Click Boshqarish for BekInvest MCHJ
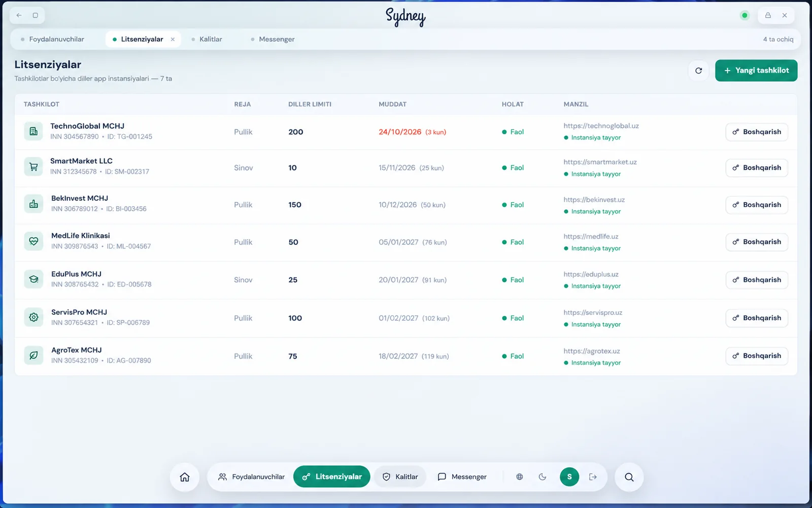812x508 pixels. pyautogui.click(x=757, y=205)
